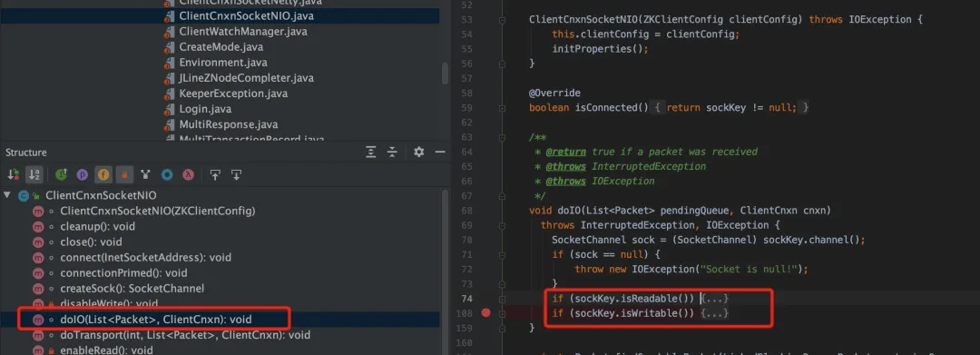The height and width of the screenshot is (355, 980).
Task: Toggle Sort Alphabetically in Structure toolbar
Action: [34, 174]
